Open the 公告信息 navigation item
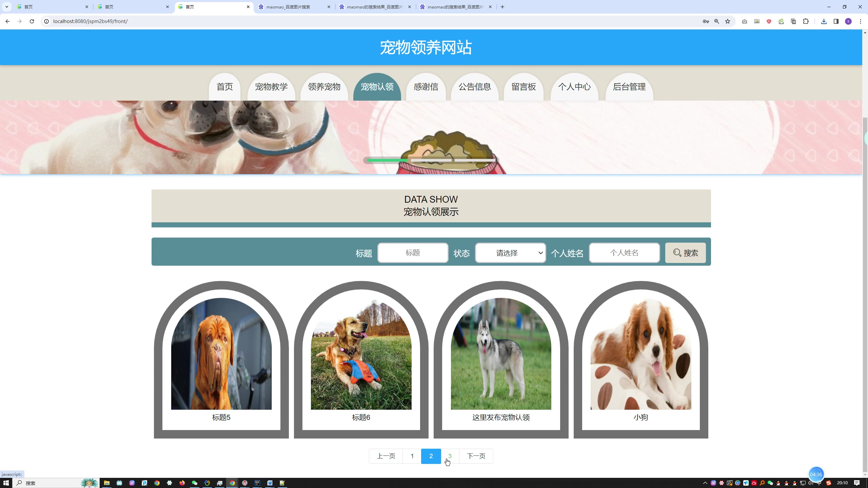 click(475, 87)
